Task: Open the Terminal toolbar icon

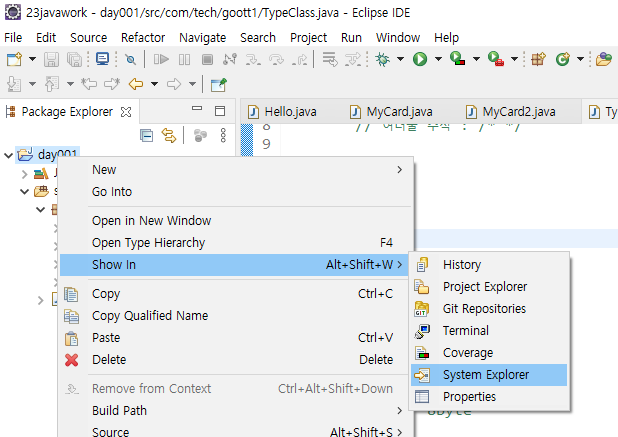Action: [x=102, y=59]
